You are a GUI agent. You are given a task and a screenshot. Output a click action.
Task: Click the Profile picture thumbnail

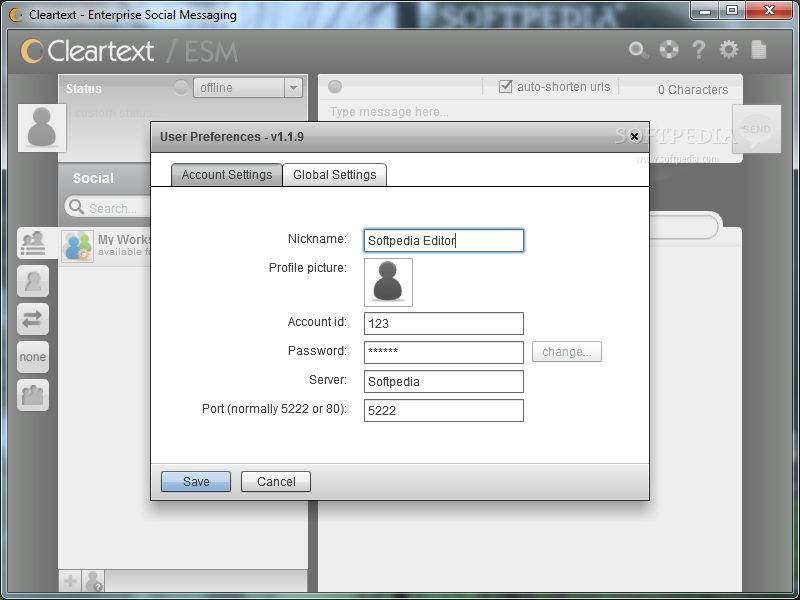pyautogui.click(x=388, y=282)
